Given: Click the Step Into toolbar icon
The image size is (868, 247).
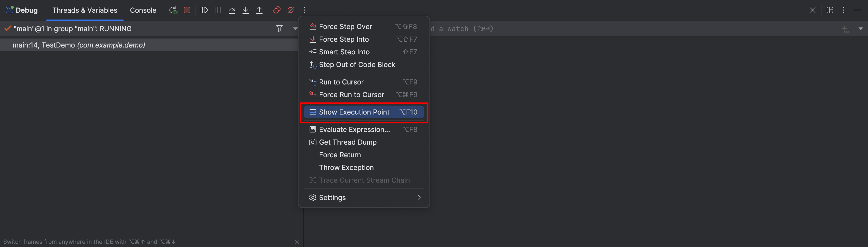Looking at the screenshot, I should 246,10.
